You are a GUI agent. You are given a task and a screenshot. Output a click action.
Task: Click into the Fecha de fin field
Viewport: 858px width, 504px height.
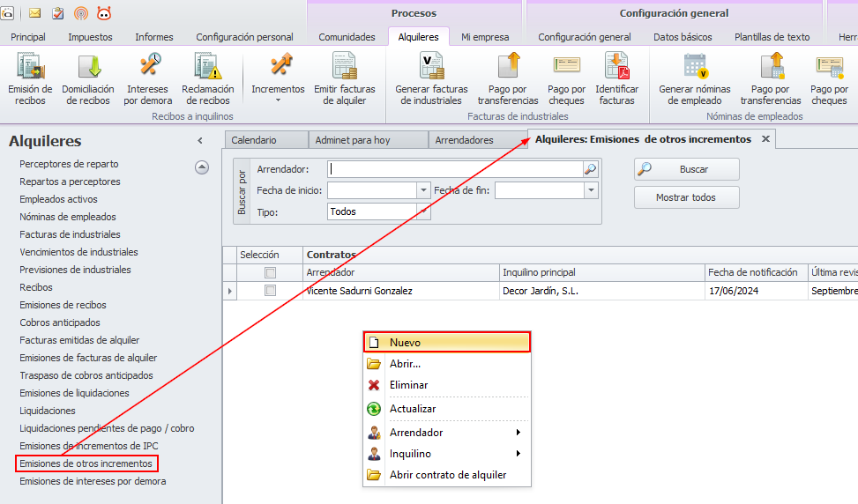click(540, 191)
